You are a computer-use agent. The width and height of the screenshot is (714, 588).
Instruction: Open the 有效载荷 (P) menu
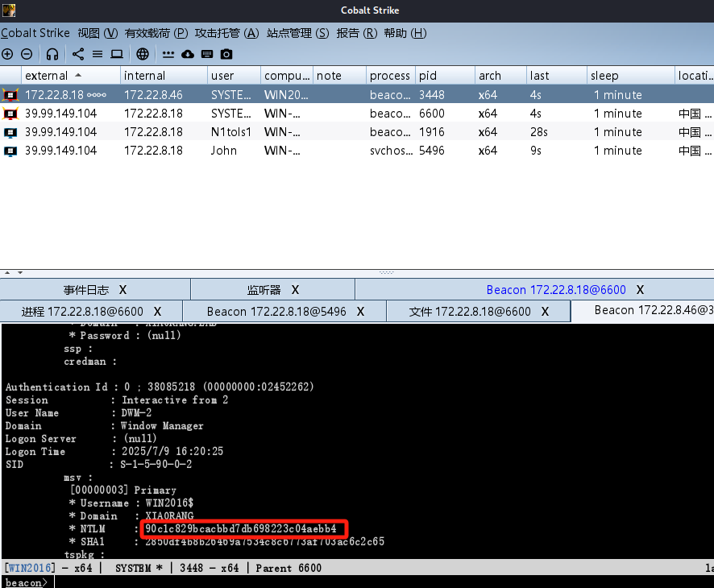click(x=156, y=33)
